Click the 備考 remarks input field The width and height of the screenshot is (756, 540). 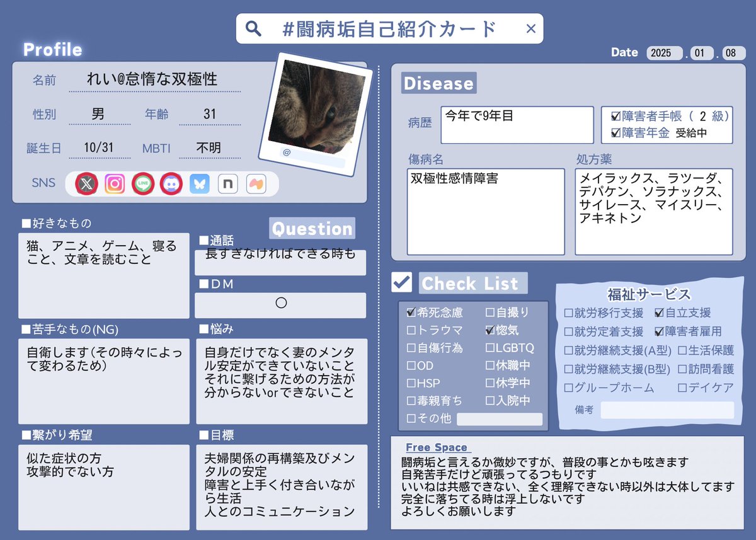coord(667,410)
